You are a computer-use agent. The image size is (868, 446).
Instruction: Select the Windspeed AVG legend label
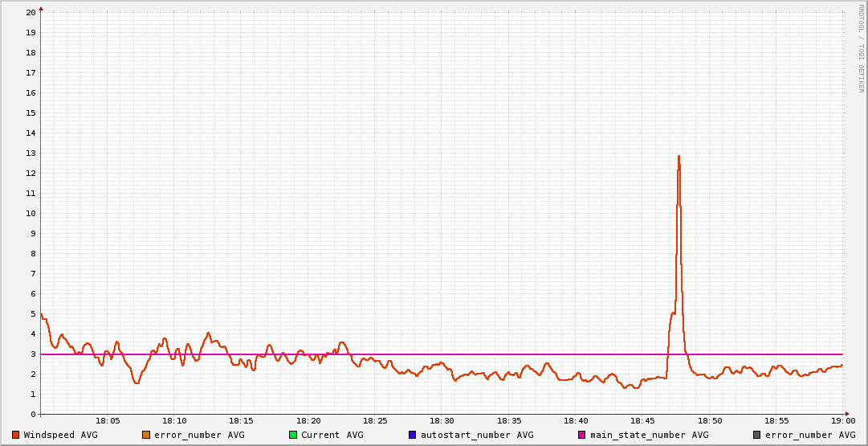pyautogui.click(x=60, y=435)
